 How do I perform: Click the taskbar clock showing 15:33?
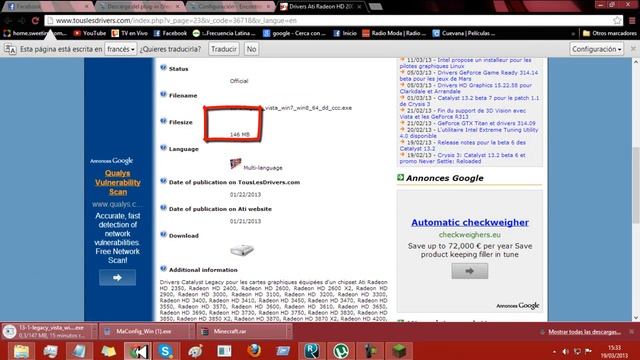point(615,351)
